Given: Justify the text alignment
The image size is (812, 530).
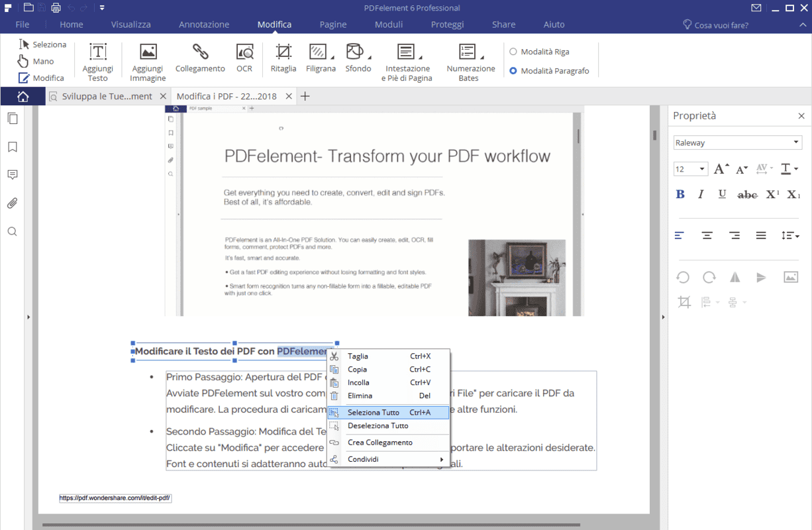Looking at the screenshot, I should pyautogui.click(x=761, y=235).
